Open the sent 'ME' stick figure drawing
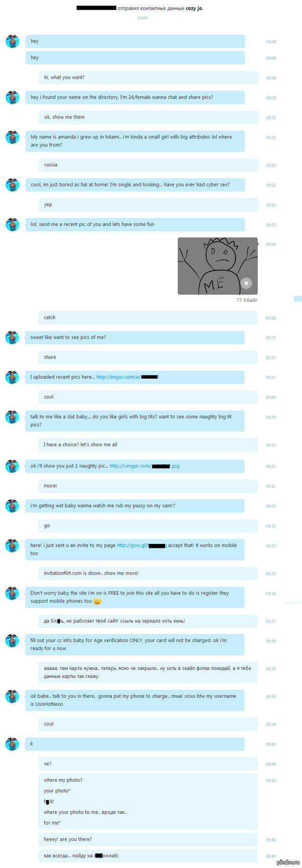The image size is (302, 868). [x=217, y=266]
